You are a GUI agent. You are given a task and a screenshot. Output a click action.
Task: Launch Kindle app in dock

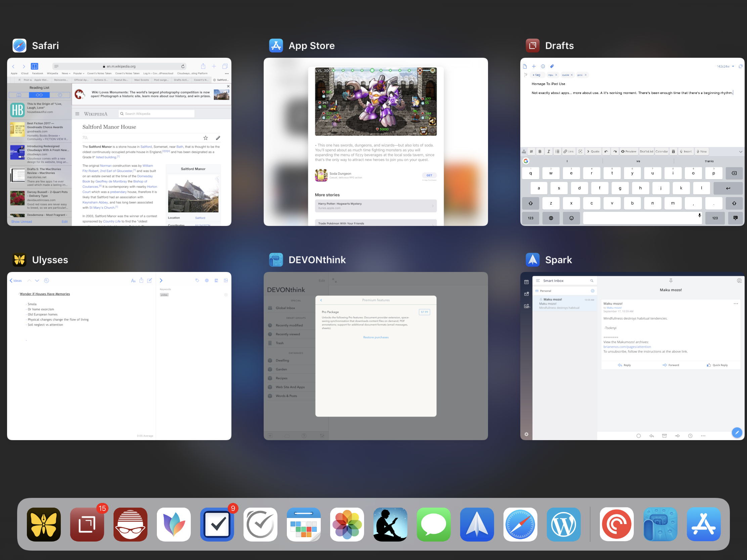(x=390, y=524)
